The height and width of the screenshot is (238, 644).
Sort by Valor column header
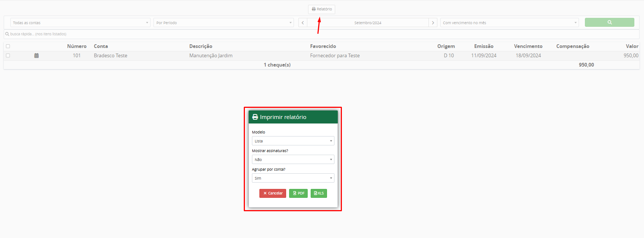point(632,46)
